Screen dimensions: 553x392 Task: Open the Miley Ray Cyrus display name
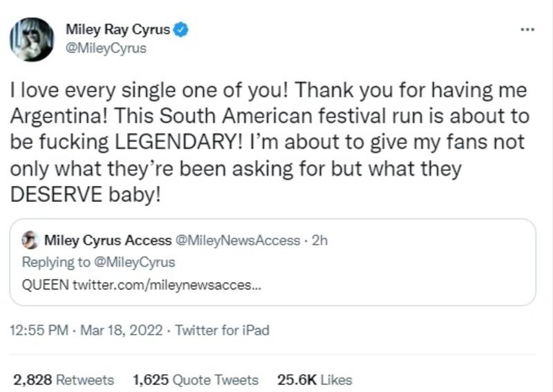[x=118, y=30]
